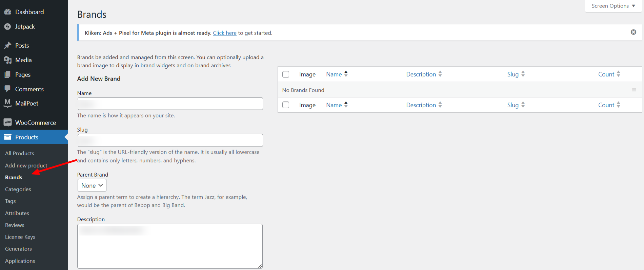Open MailPoet in the sidebar
The image size is (644, 270).
coord(27,103)
